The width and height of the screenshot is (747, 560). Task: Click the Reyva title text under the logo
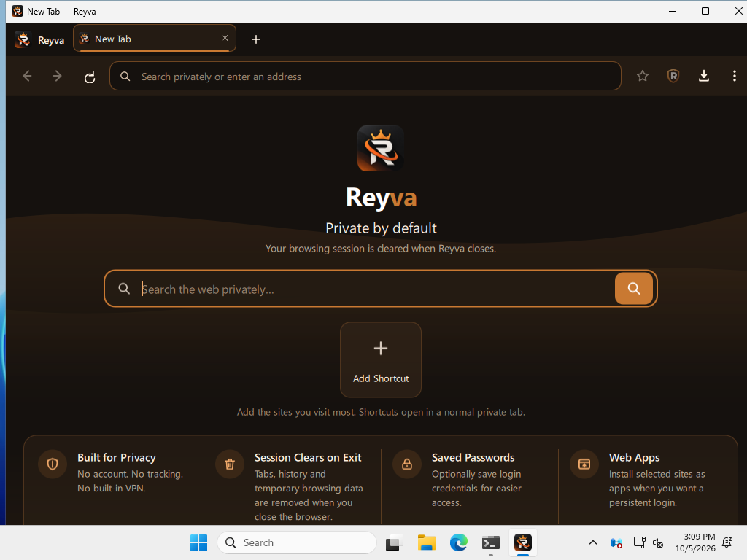[x=381, y=197]
